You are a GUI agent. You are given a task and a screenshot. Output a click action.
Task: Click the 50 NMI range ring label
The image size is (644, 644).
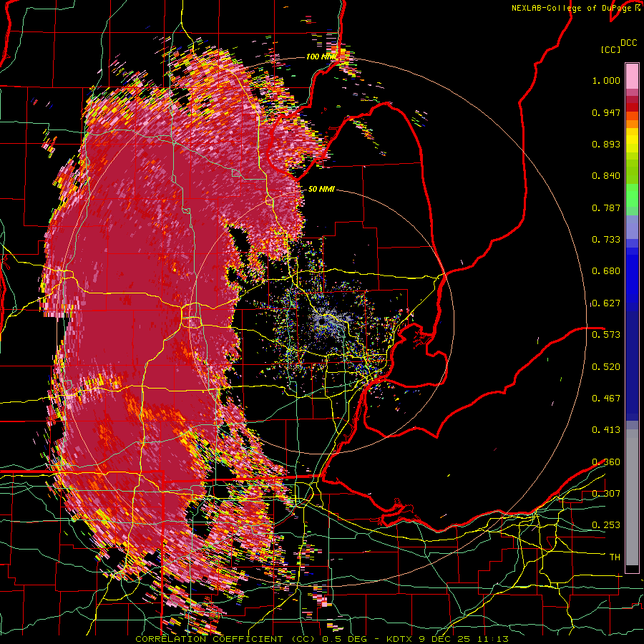coord(321,189)
